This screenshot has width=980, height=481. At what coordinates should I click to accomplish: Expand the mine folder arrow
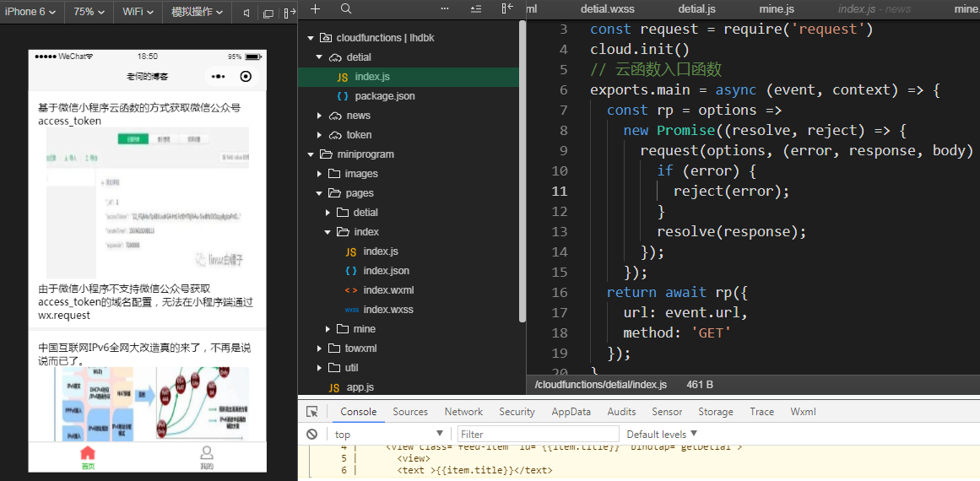click(x=328, y=328)
